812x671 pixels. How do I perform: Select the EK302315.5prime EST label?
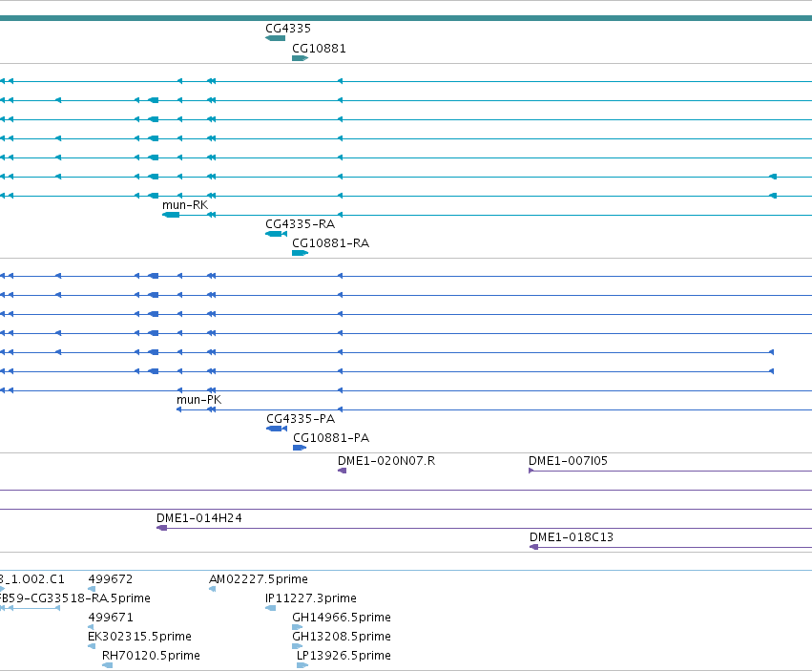[x=139, y=637]
